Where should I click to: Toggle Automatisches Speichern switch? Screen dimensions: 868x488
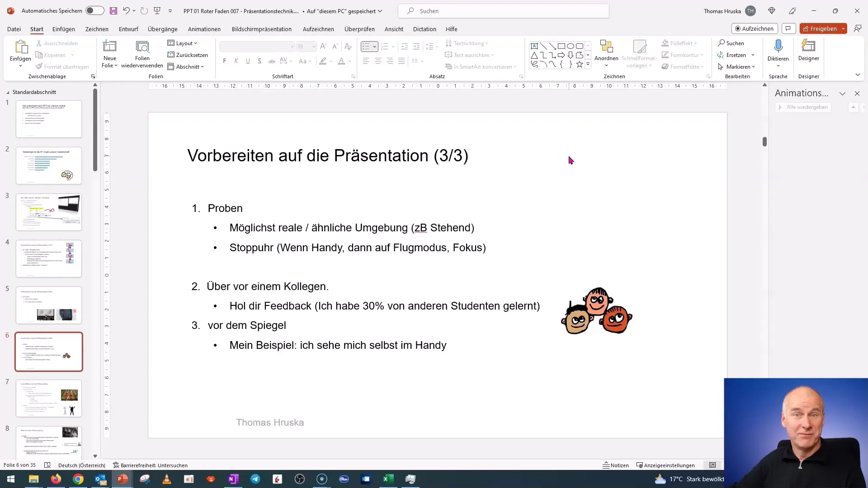94,11
